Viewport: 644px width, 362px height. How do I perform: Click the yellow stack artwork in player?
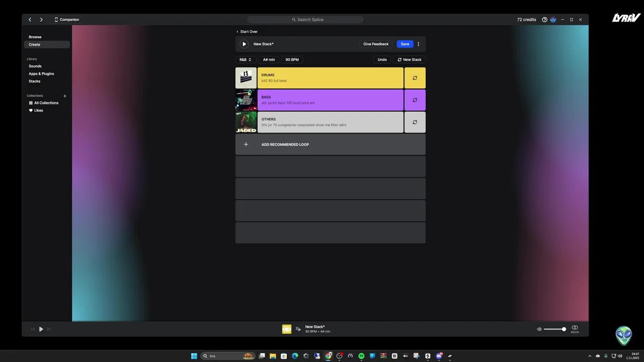click(287, 329)
